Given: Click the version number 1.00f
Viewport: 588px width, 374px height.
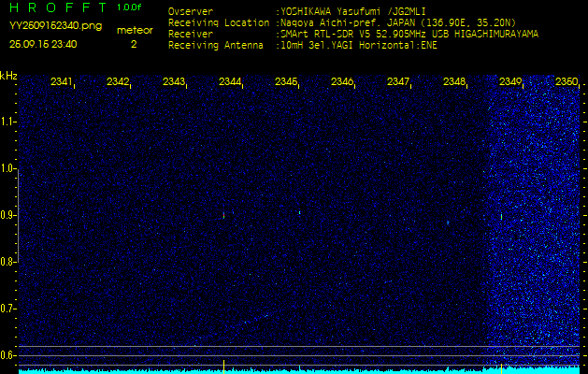Looking at the screenshot, I should pos(130,7).
